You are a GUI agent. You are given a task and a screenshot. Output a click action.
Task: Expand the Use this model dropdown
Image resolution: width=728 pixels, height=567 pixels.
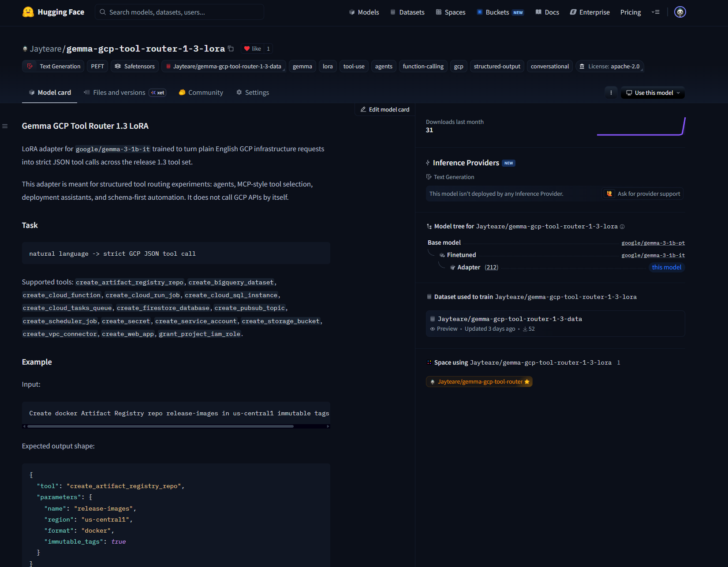(x=653, y=93)
